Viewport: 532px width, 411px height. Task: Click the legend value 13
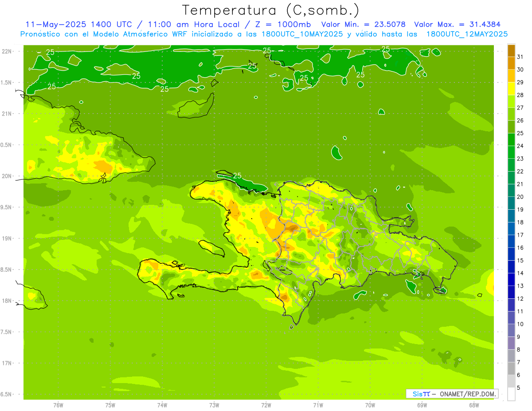point(520,286)
